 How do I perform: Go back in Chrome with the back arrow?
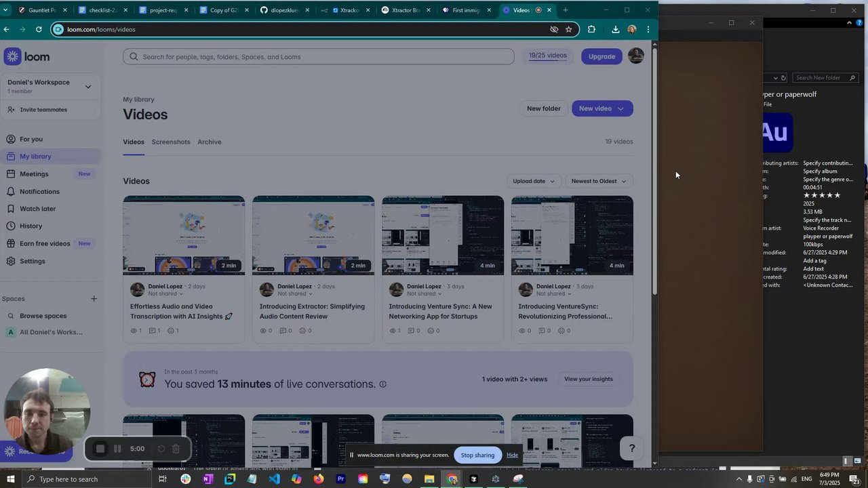pyautogui.click(x=6, y=29)
